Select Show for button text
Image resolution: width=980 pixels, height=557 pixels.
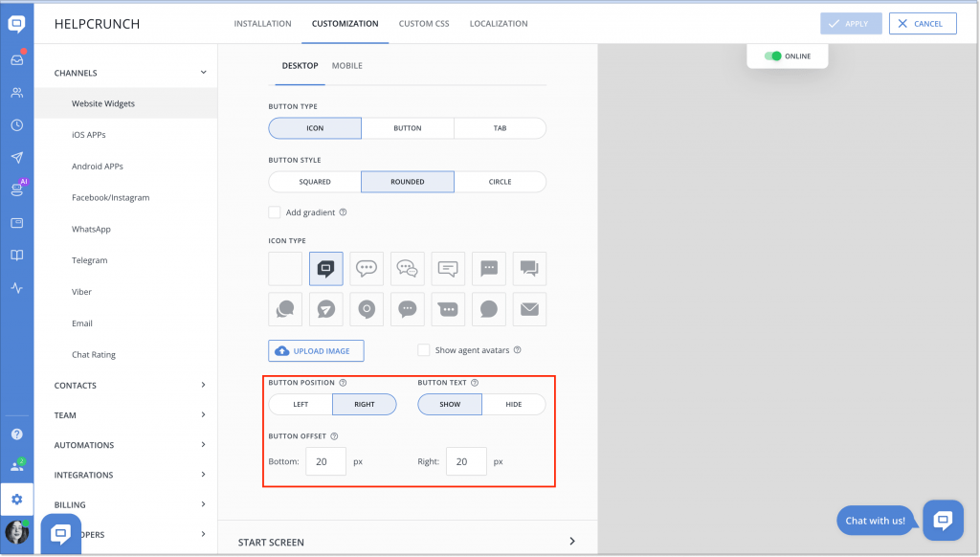point(450,405)
